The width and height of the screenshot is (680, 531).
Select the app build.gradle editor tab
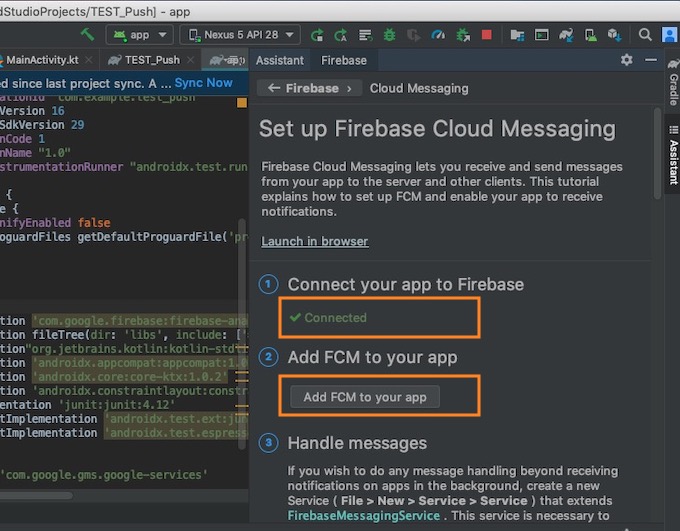point(226,60)
